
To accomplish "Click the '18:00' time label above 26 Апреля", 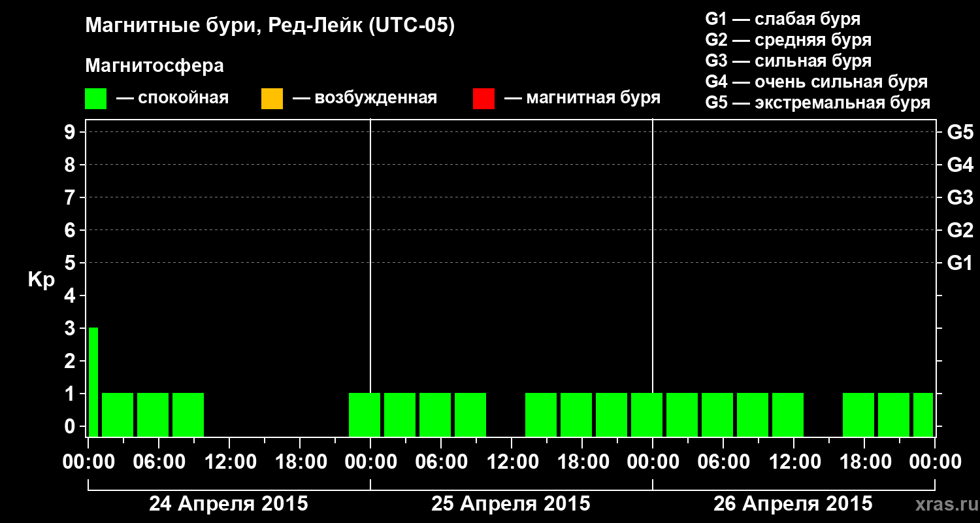I will tap(864, 462).
